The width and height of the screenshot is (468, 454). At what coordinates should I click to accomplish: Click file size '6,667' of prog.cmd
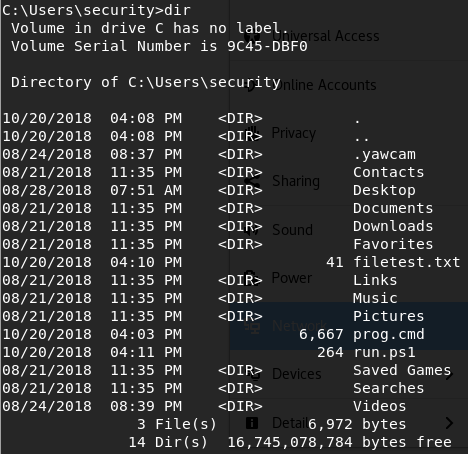pyautogui.click(x=321, y=335)
